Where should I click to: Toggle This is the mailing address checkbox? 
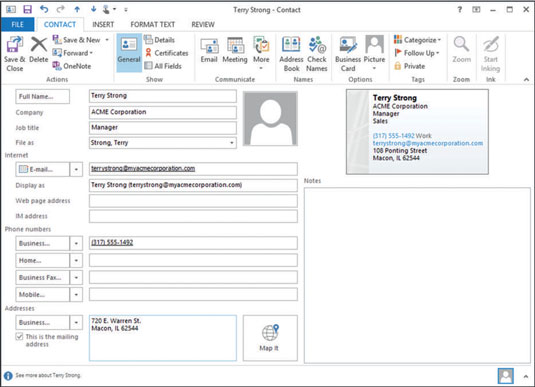coord(19,336)
